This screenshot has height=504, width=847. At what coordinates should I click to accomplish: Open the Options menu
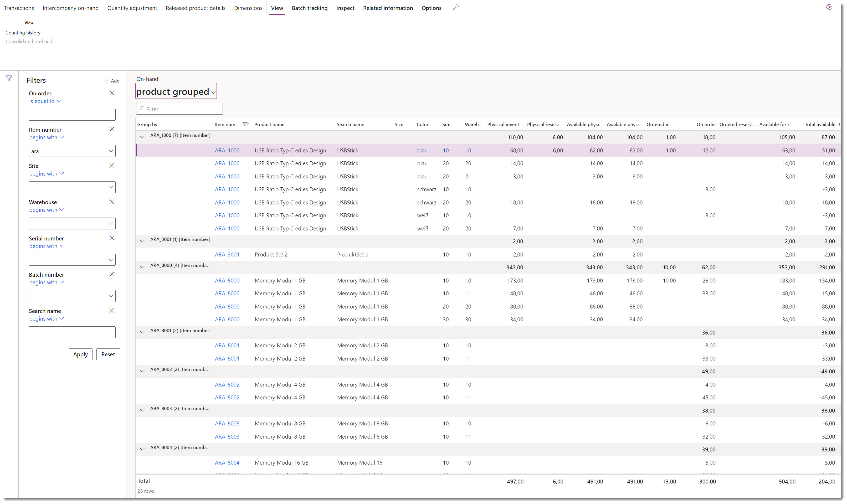click(431, 8)
